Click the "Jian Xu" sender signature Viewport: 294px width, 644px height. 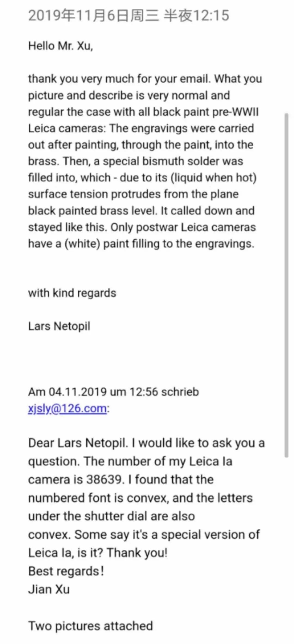click(49, 589)
